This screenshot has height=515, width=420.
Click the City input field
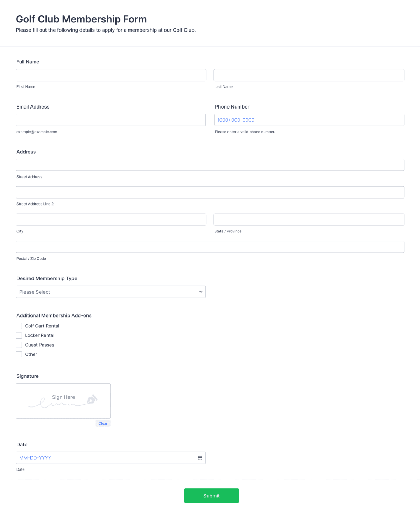click(111, 219)
